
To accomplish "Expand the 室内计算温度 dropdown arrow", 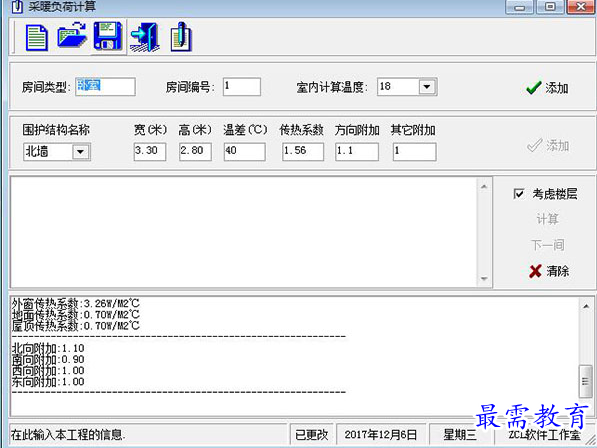I will [x=427, y=87].
